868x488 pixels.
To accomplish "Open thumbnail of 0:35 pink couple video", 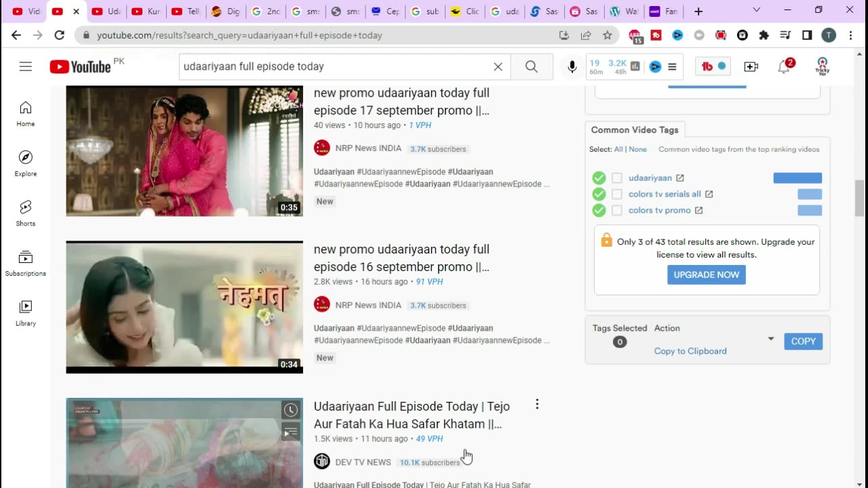I will pos(184,151).
